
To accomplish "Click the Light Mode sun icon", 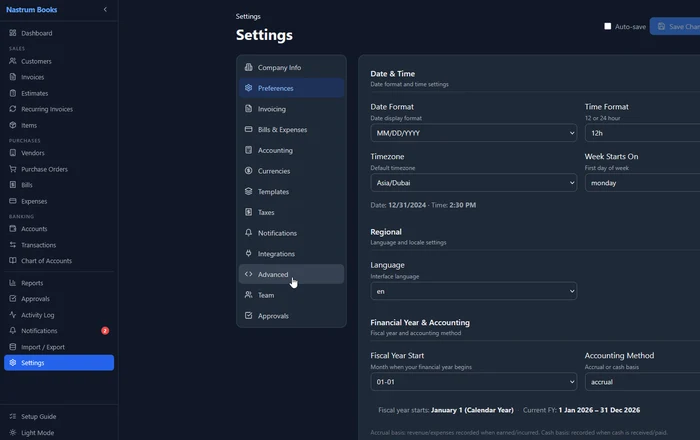I will pos(12,432).
